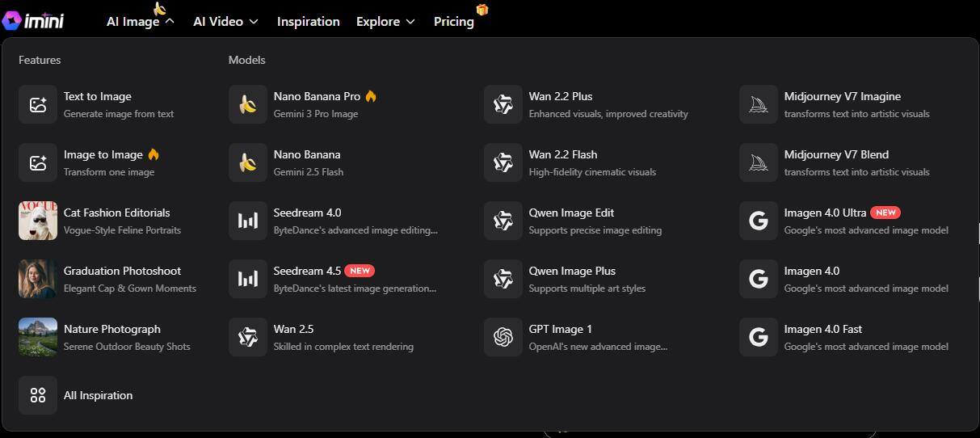Open the Pricing page
This screenshot has height=438, width=980.
[x=453, y=22]
